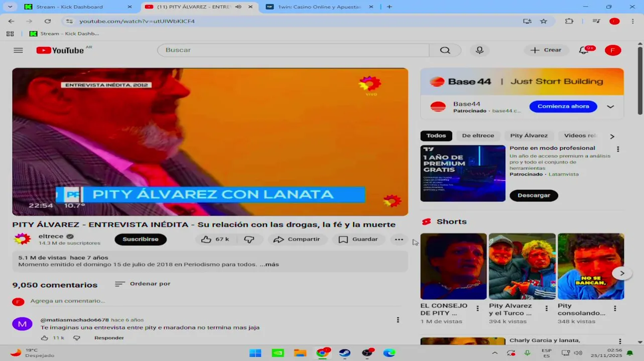Open the bookmarks bar apps grid icon
644x361 pixels.
[10, 34]
